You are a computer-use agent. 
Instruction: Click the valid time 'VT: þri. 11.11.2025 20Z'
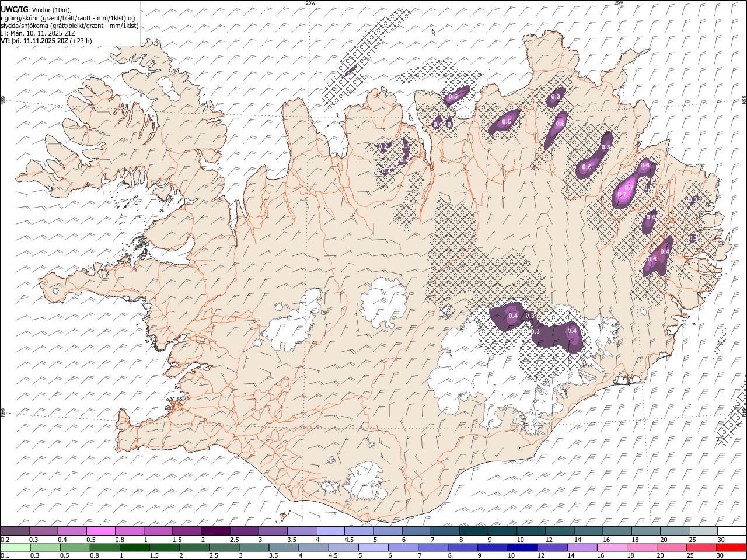(34, 41)
